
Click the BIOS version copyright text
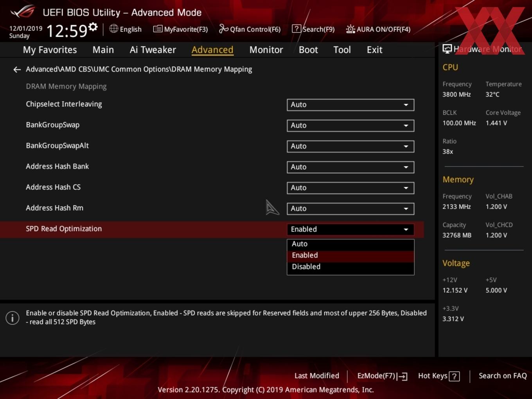266,390
